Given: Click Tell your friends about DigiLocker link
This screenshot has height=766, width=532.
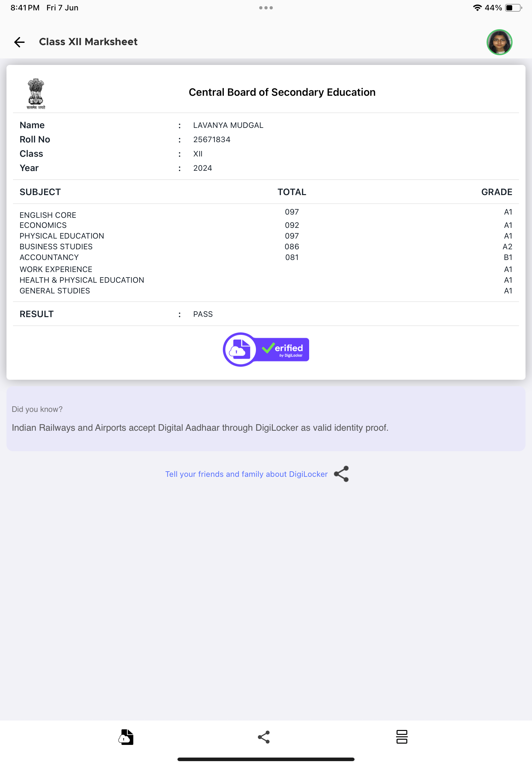Looking at the screenshot, I should (x=246, y=474).
